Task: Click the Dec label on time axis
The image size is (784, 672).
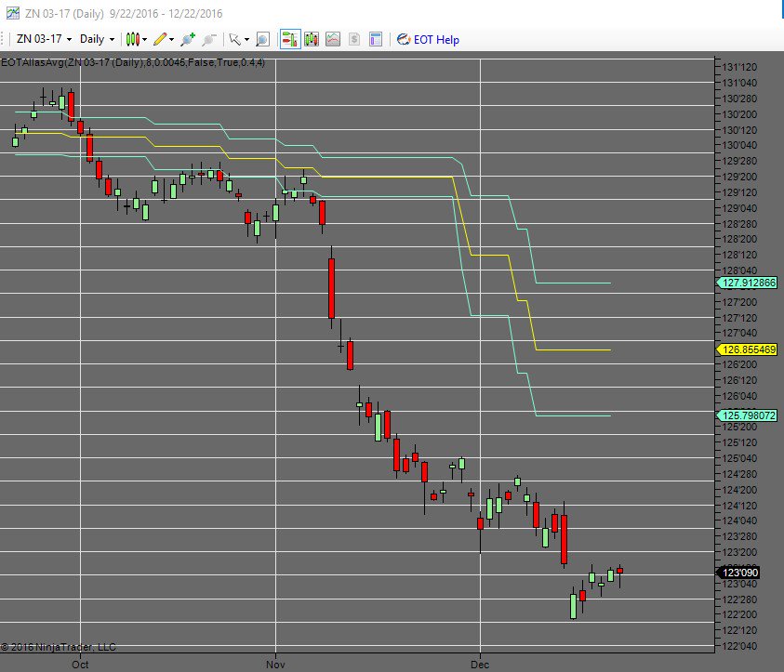Action: pyautogui.click(x=480, y=665)
